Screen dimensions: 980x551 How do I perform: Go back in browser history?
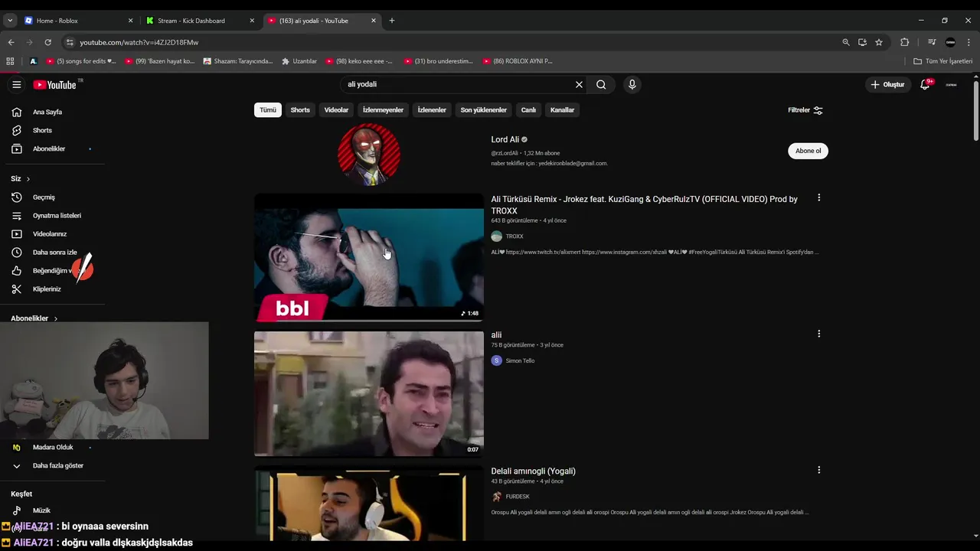pyautogui.click(x=11, y=42)
